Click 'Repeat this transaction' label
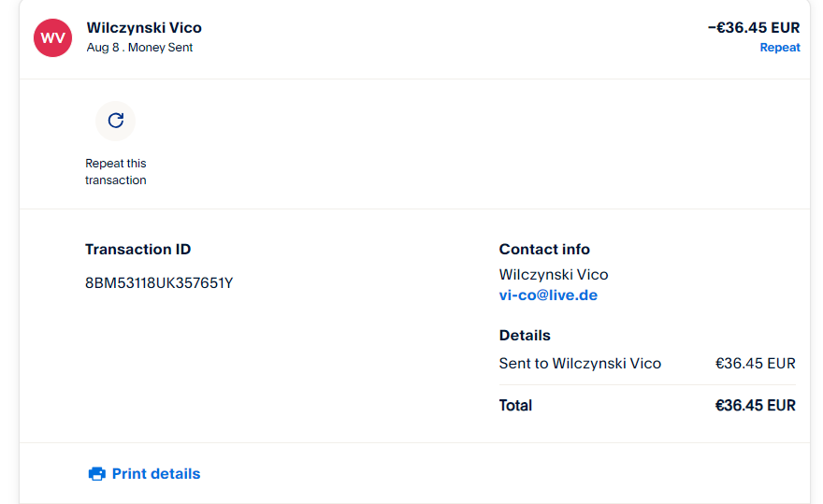Image resolution: width=823 pixels, height=504 pixels. point(116,172)
